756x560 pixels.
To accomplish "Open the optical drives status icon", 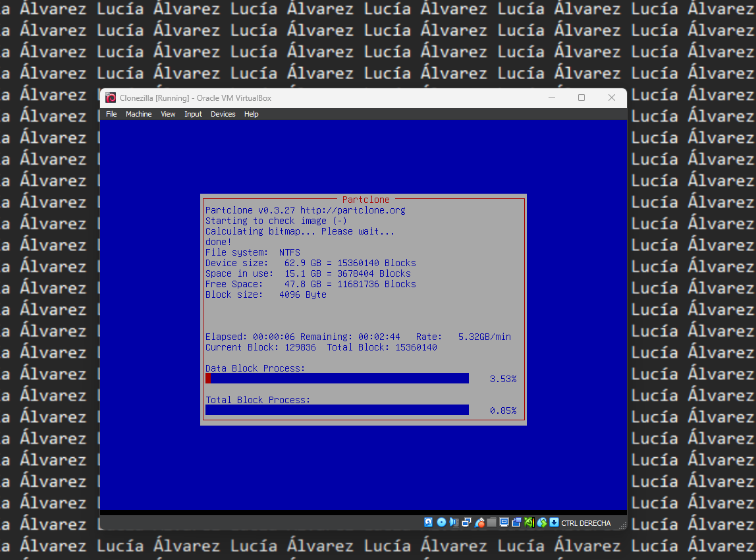I will tap(441, 522).
